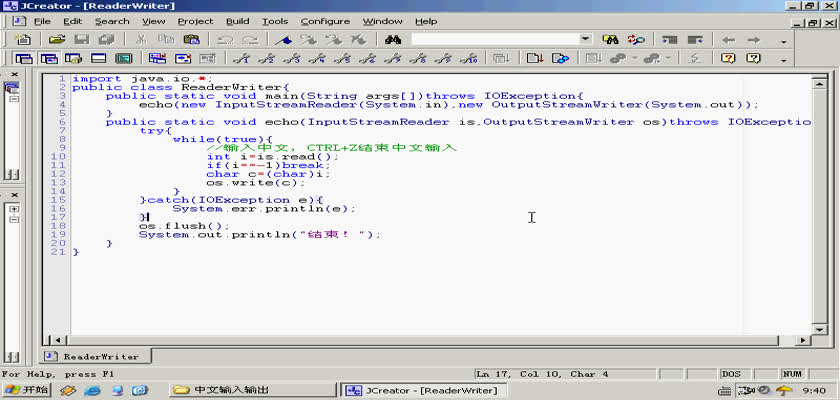Viewport: 840px width, 400px height.
Task: Open the Find text combo box dropdown arrow
Action: click(x=585, y=39)
